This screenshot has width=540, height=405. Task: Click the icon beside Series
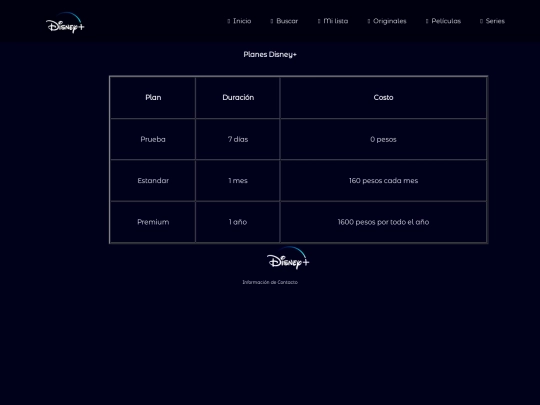click(481, 21)
